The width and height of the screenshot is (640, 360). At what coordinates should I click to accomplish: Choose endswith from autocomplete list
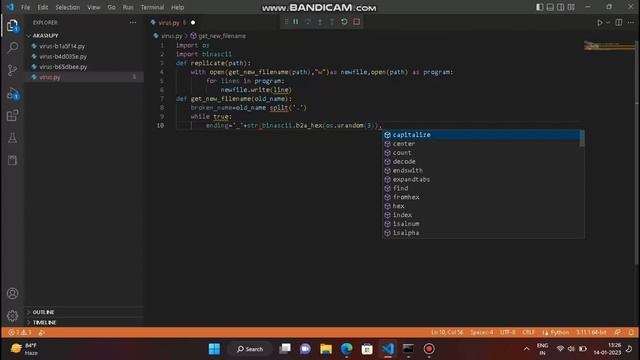click(x=481, y=170)
